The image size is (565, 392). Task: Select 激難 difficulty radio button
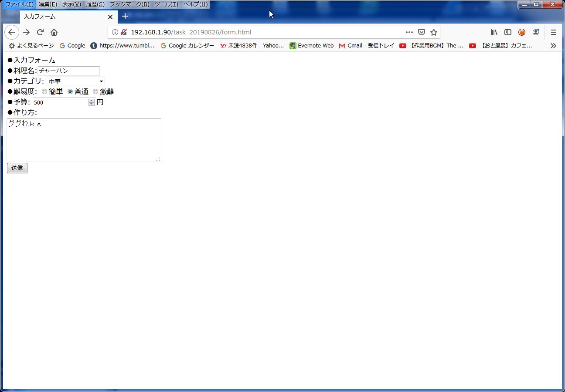tap(95, 91)
